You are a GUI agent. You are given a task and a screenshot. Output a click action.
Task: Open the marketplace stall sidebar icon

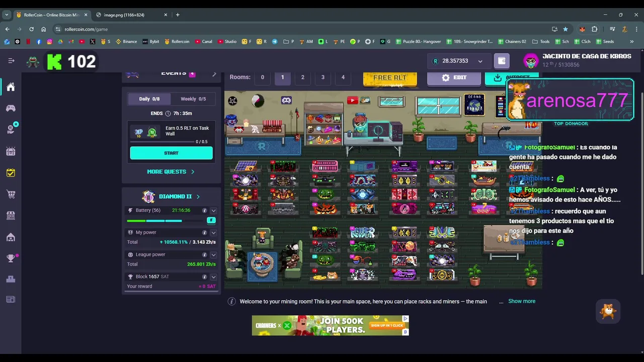pyautogui.click(x=11, y=215)
